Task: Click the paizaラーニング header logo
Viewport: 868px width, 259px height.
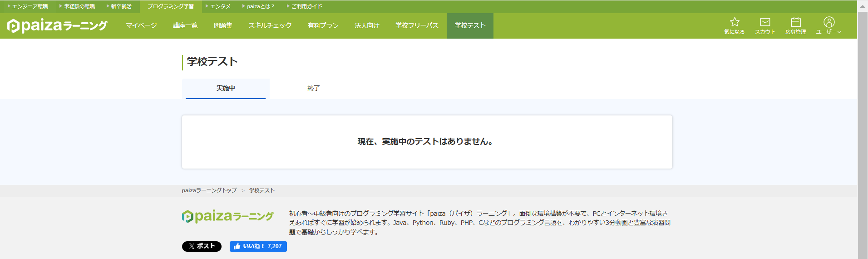Action: pos(57,26)
